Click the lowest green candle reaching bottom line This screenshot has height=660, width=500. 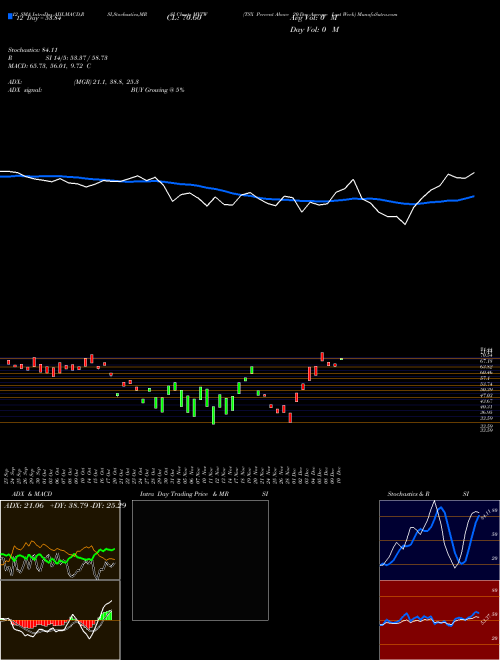pyautogui.click(x=213, y=415)
